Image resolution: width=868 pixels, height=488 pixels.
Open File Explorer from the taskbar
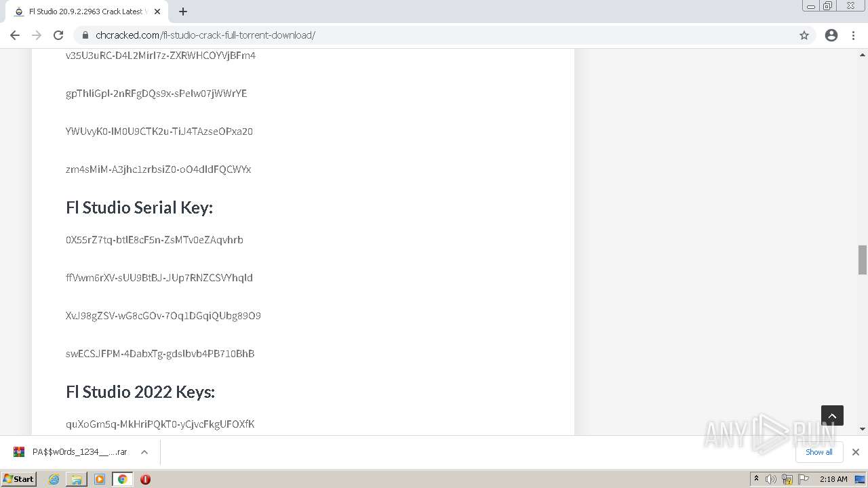point(77,479)
